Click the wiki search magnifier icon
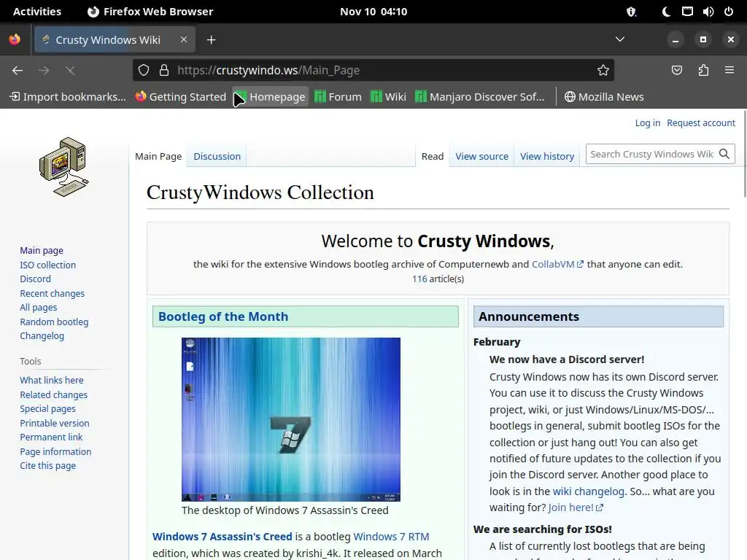 (x=724, y=154)
